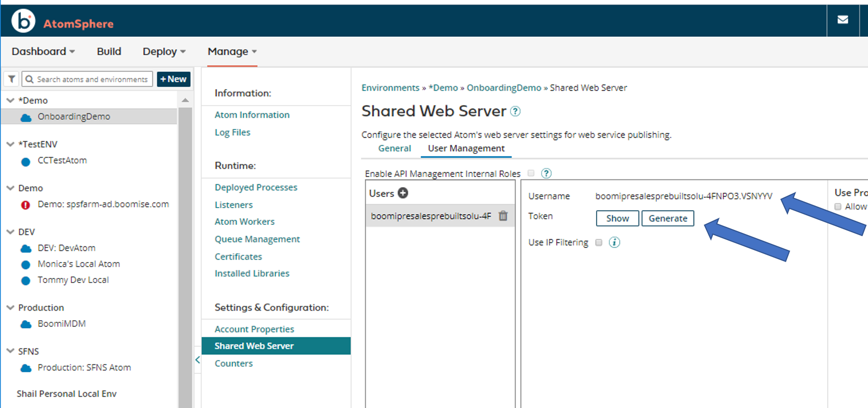
Task: Click the blue circle icon beside CCTestAtom
Action: (25, 162)
